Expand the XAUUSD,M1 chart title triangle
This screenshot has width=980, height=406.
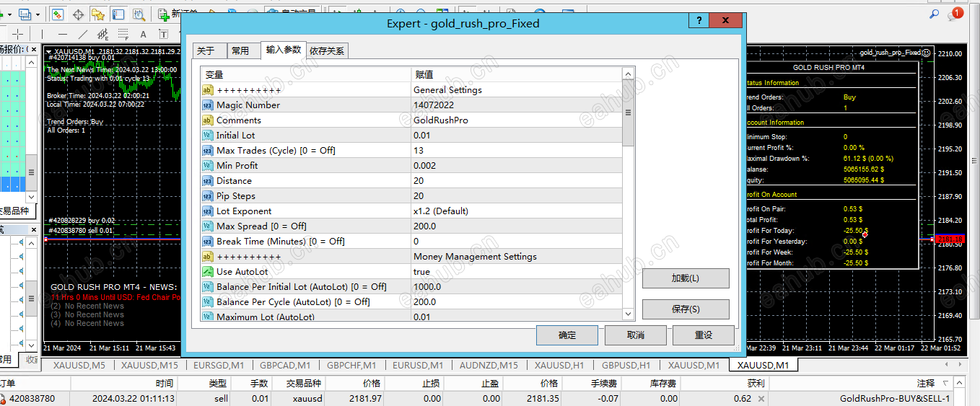click(49, 52)
